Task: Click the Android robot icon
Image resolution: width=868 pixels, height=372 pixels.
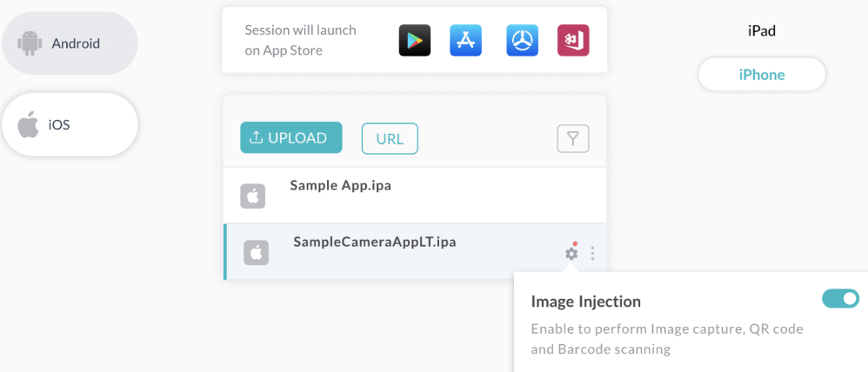Action: [x=30, y=43]
